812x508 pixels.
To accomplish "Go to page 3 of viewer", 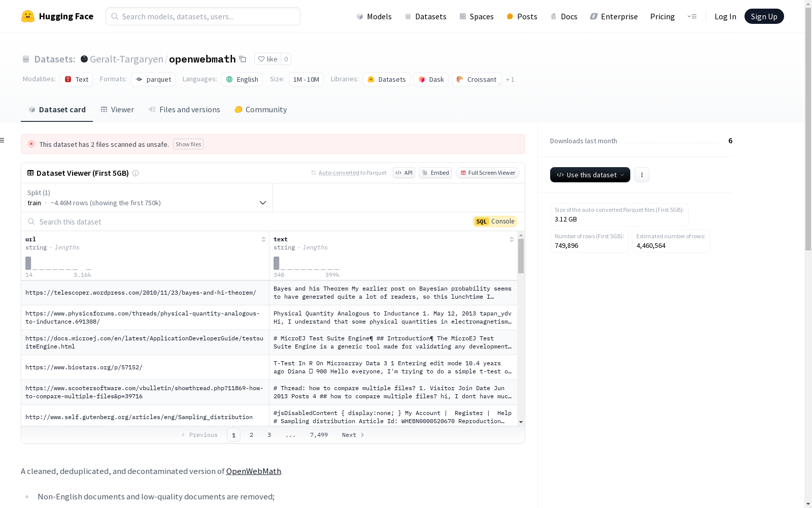I will [269, 435].
